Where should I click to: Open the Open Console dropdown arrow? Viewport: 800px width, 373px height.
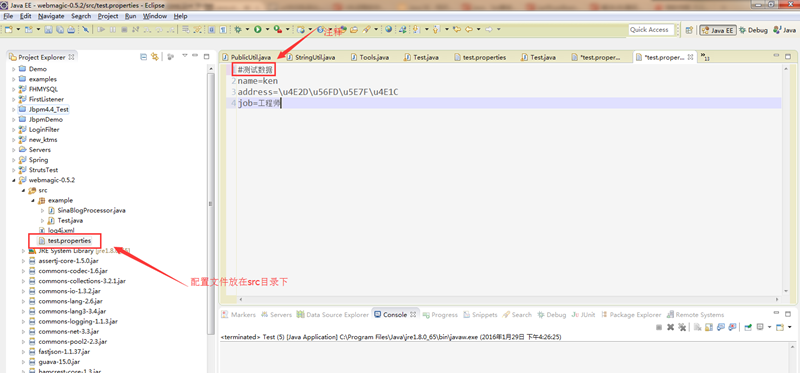[x=789, y=327]
